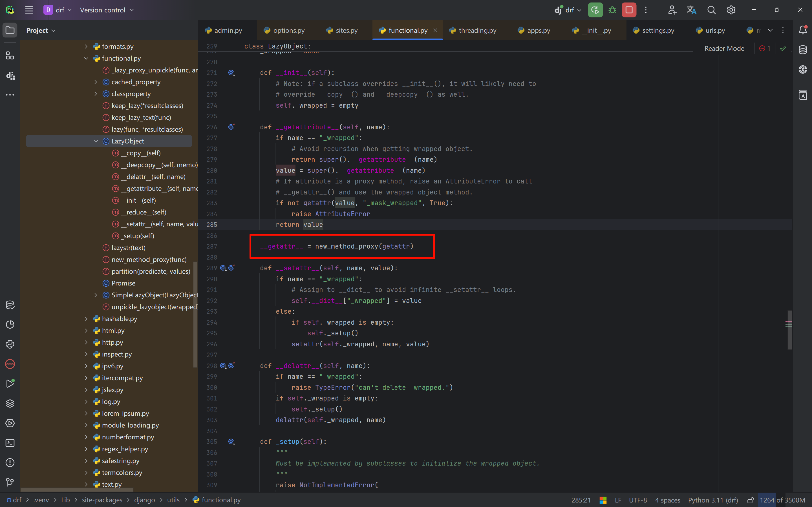Open the Terminal tool window

[10, 443]
